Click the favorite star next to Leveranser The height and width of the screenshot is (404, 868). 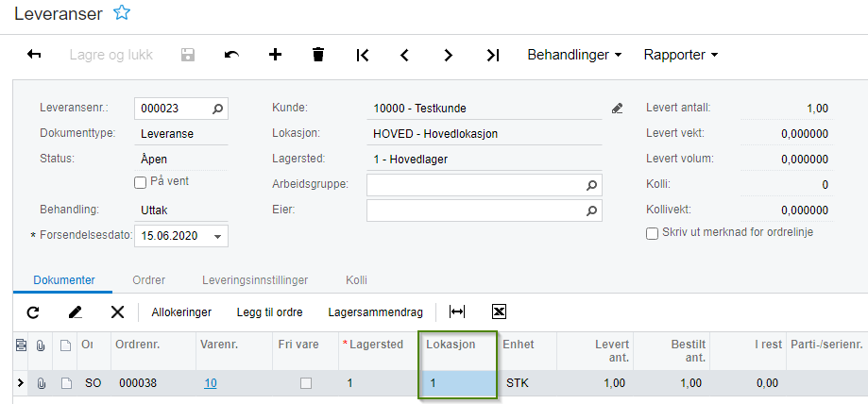coord(121,13)
